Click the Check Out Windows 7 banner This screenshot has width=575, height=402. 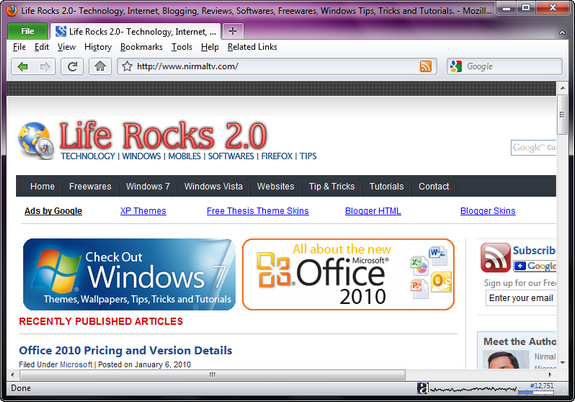(x=129, y=274)
